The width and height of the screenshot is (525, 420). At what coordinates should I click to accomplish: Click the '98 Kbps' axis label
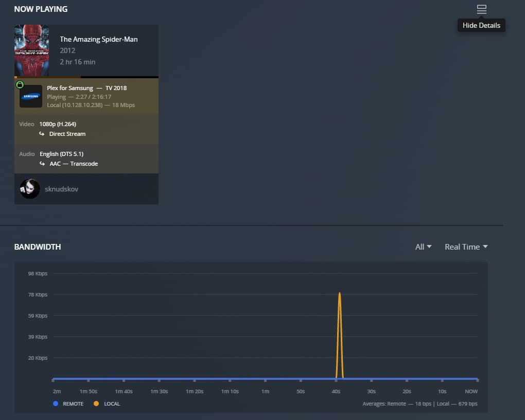click(x=38, y=274)
